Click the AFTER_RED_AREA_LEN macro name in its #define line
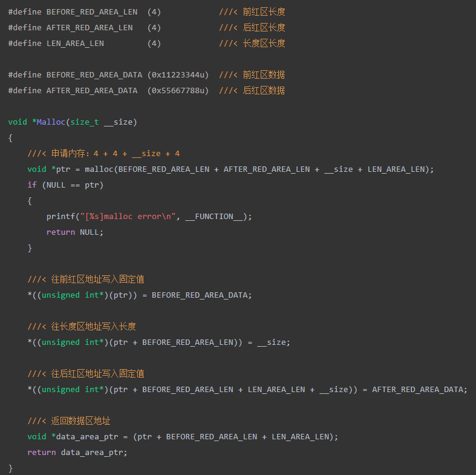 (x=90, y=28)
